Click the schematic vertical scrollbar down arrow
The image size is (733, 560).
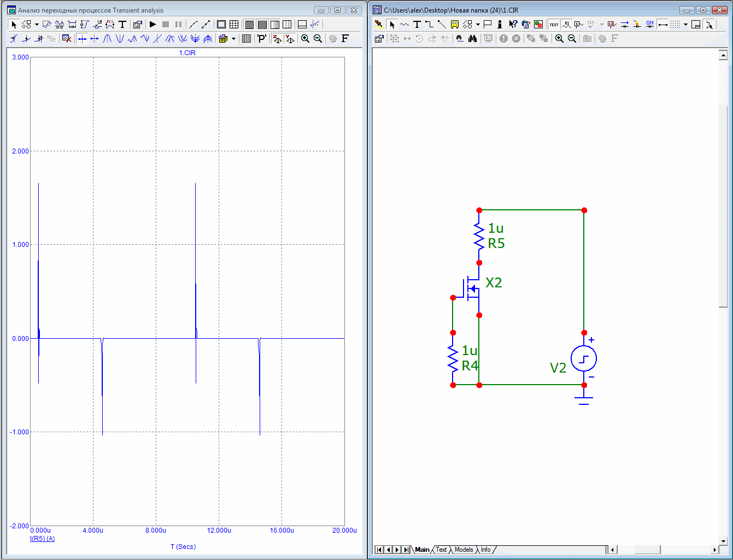click(x=723, y=540)
